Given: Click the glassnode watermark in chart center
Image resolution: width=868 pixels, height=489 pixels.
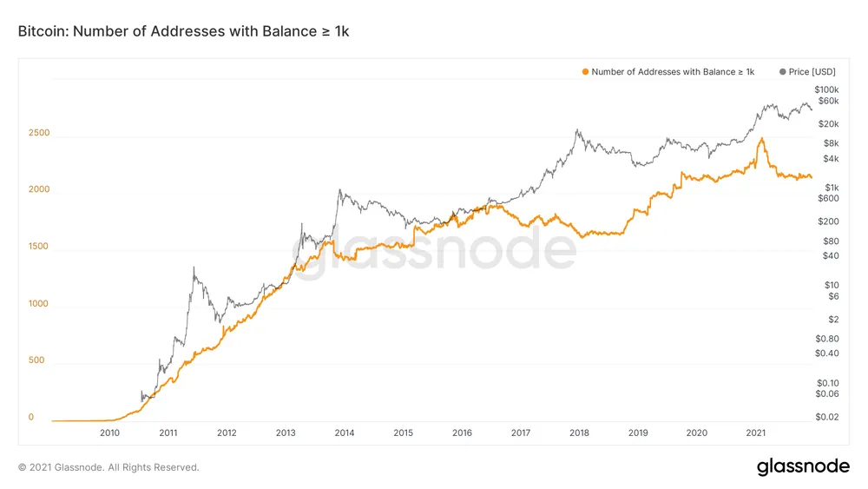Looking at the screenshot, I should [441, 250].
